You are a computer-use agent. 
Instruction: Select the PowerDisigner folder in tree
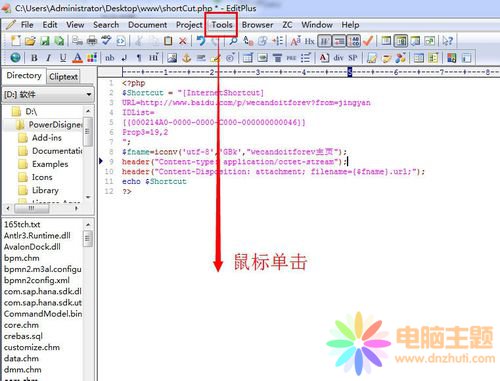pos(55,125)
